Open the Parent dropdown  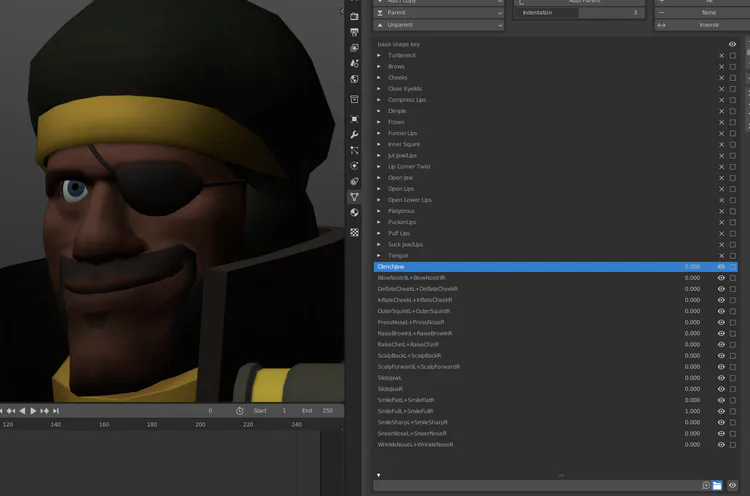439,12
